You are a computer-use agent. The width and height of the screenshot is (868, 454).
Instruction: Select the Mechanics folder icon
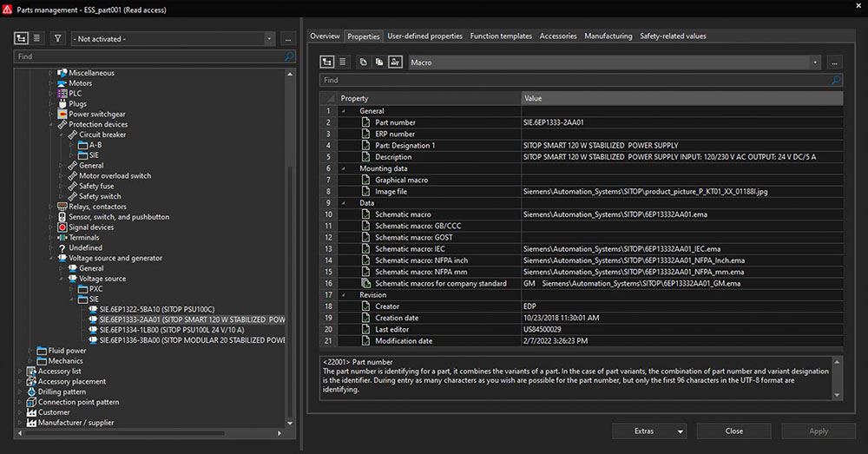(x=42, y=361)
